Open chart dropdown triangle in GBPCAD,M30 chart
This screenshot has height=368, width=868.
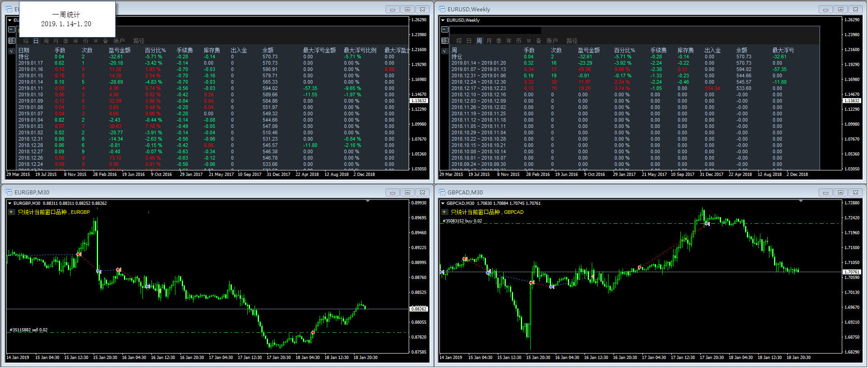click(x=443, y=203)
